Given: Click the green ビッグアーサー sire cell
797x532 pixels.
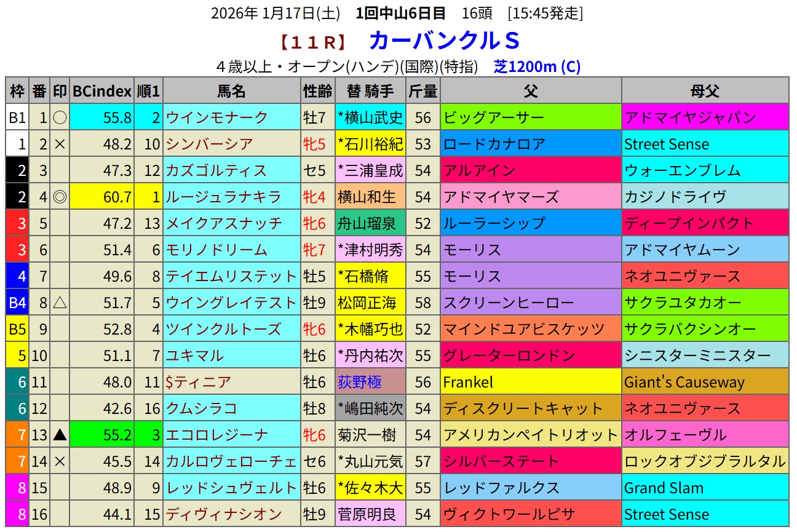Looking at the screenshot, I should [531, 117].
